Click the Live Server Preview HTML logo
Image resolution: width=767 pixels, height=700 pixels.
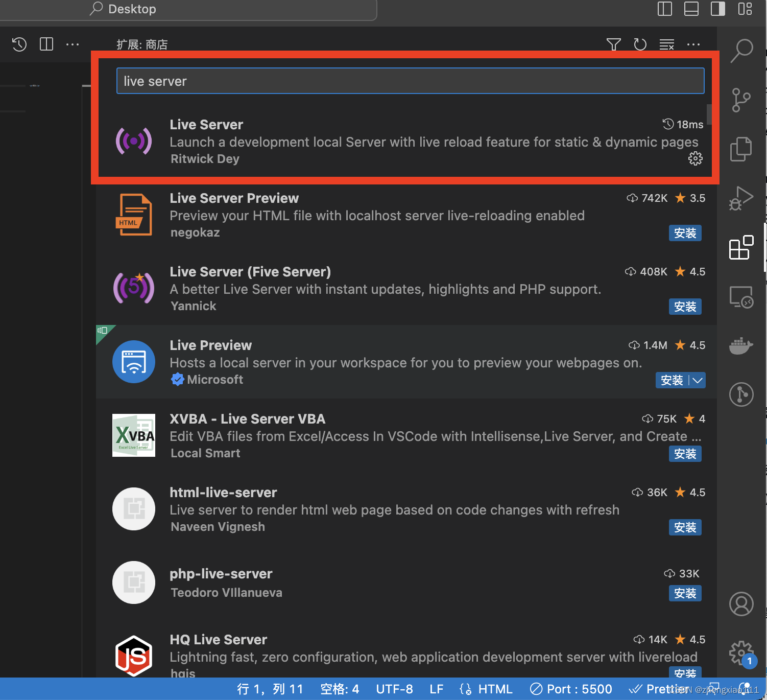[134, 215]
